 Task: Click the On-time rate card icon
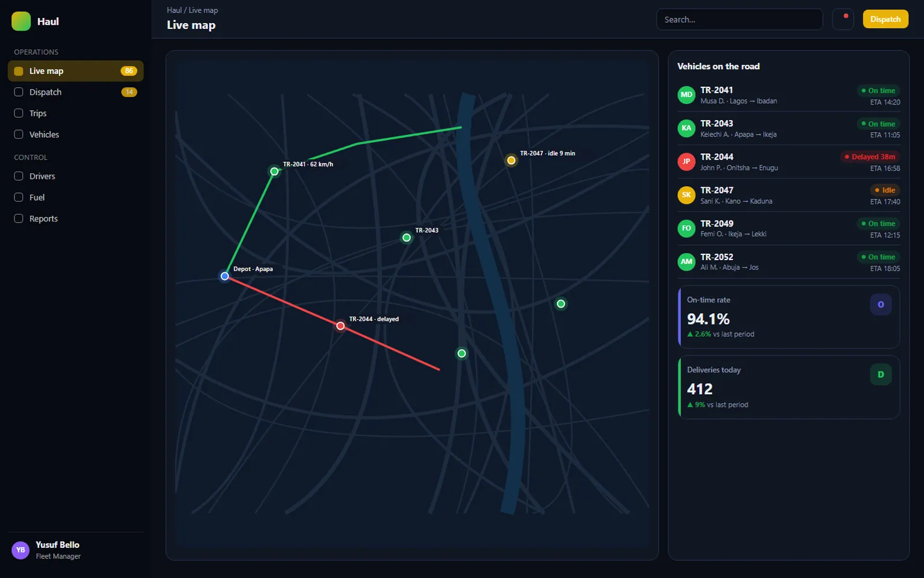pos(881,305)
